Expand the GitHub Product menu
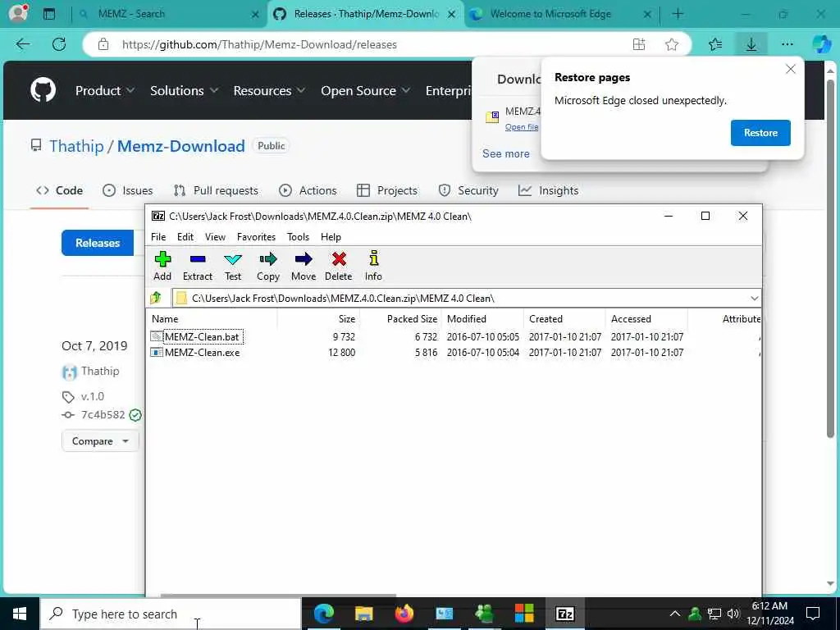Image resolution: width=840 pixels, height=630 pixels. 104,90
